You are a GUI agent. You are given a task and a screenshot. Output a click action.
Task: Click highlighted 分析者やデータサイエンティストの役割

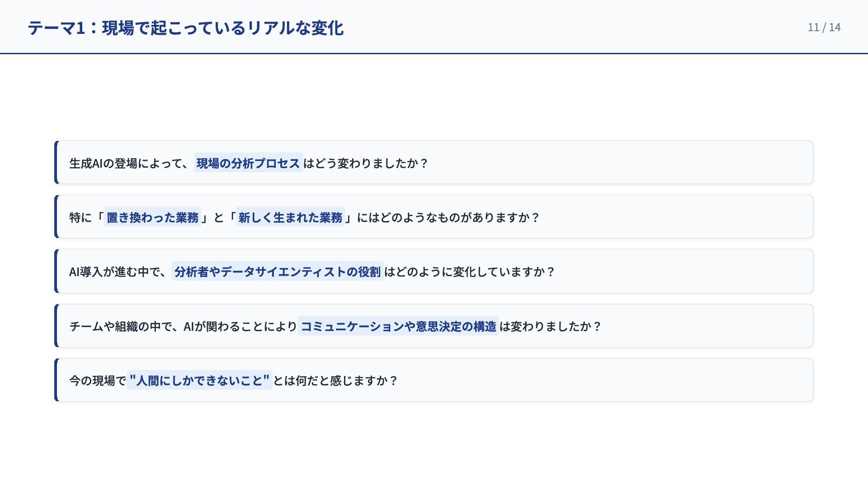277,272
